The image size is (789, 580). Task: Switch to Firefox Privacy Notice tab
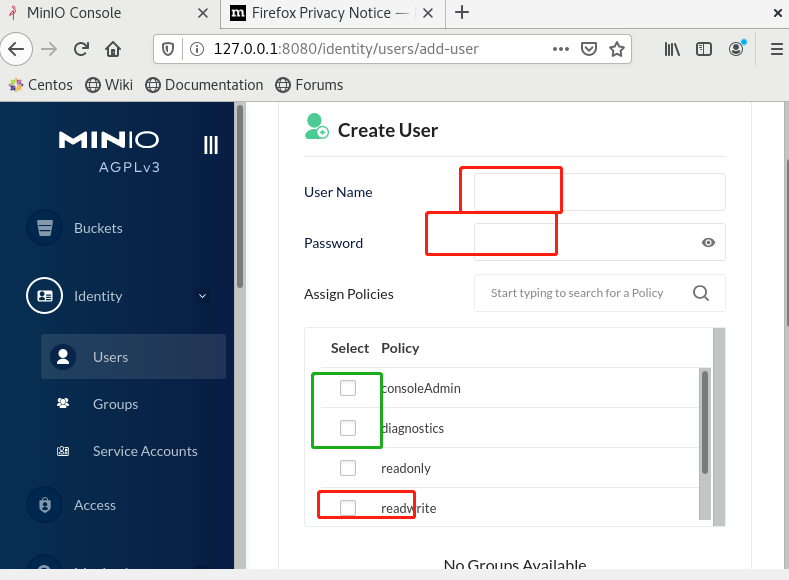click(333, 13)
